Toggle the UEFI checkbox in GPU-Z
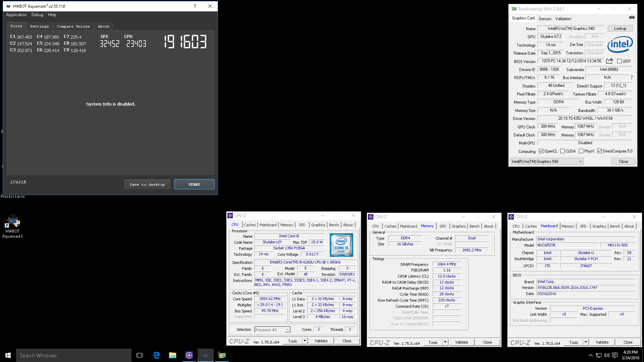This screenshot has width=644, height=362. click(619, 61)
